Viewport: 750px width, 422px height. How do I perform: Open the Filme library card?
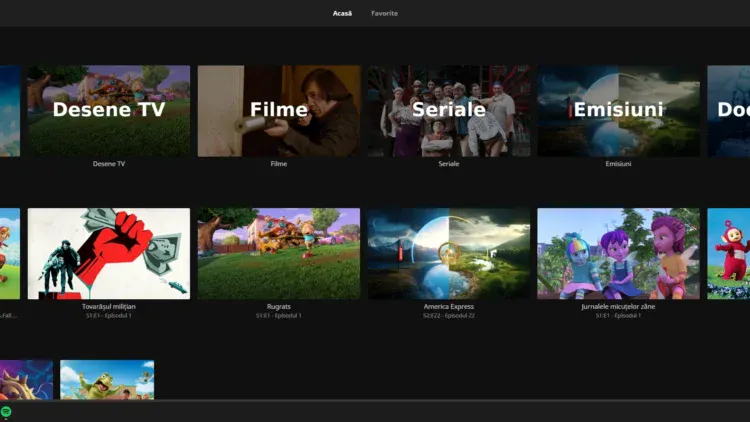point(279,111)
